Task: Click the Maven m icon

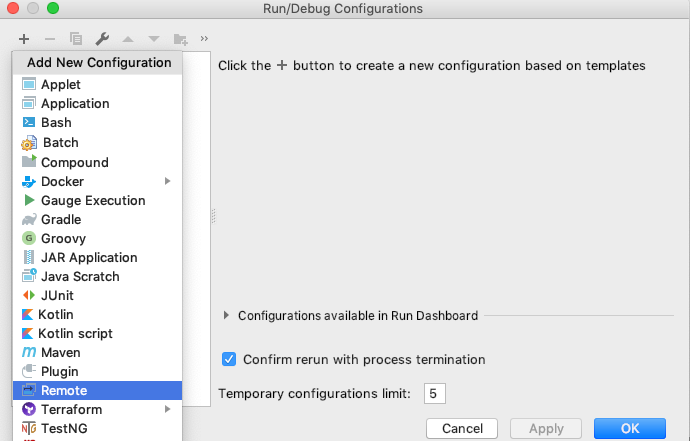Action: point(29,352)
